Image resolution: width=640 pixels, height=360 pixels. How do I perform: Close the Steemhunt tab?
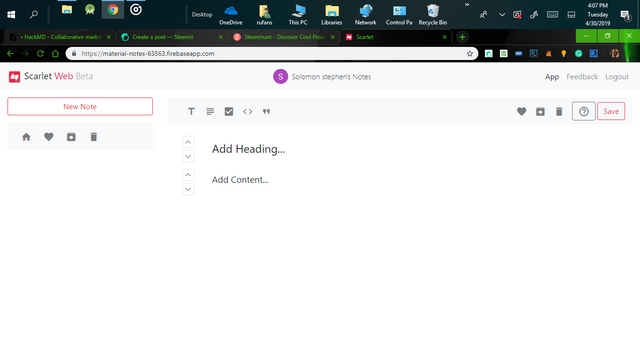click(333, 37)
